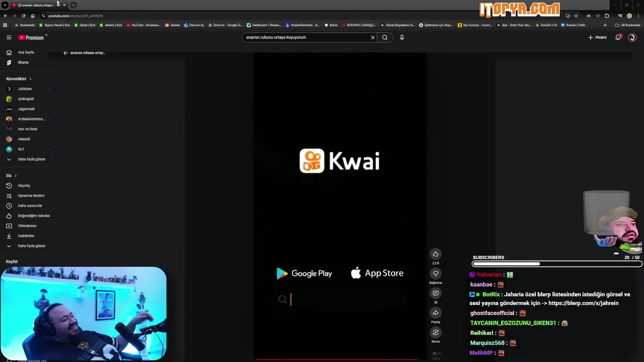Go back with browser back arrow
Image resolution: width=644 pixels, height=362 pixels.
pyautogui.click(x=5, y=16)
